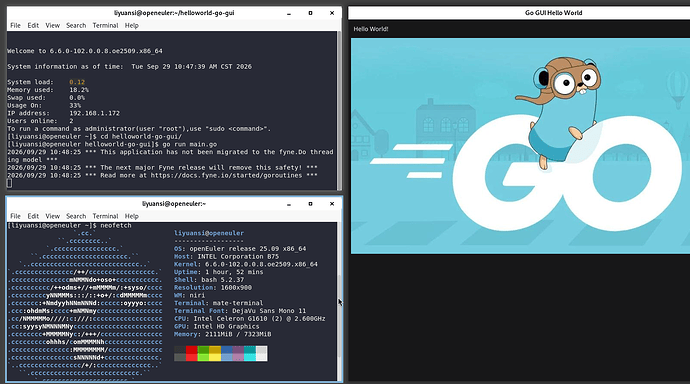
Task: Click the Terminal Font DejaVu Sans Mono line
Action: (x=240, y=311)
